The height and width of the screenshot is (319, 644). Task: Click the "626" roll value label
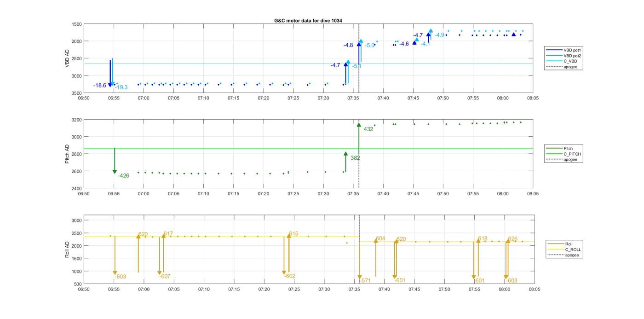(512, 239)
